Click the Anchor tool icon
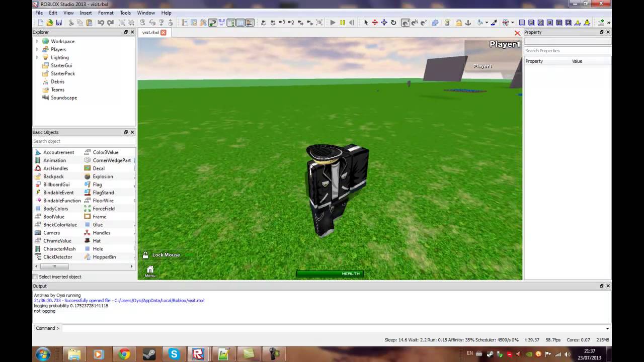 tap(467, 23)
